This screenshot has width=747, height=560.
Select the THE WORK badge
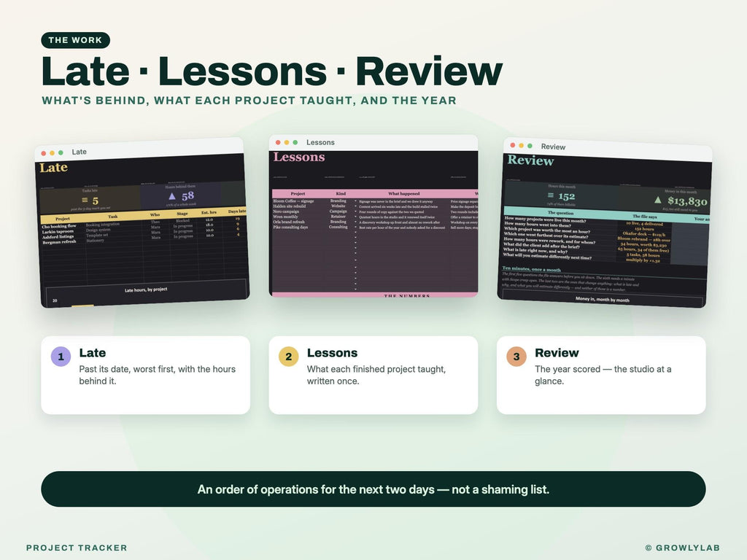75,40
